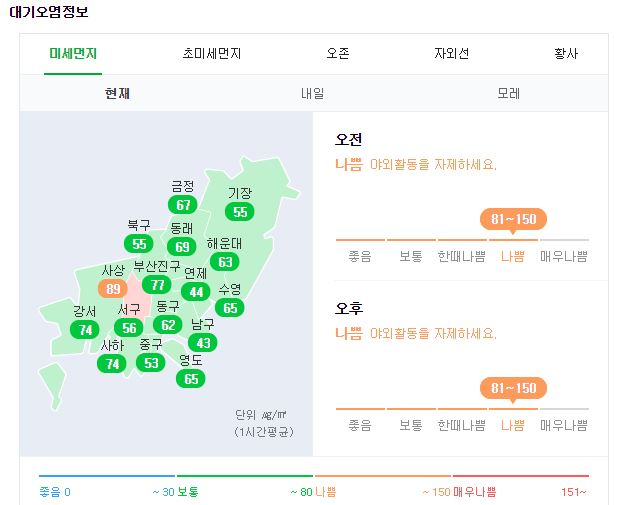
Task: Select the 현재 sub-tab
Action: click(117, 94)
